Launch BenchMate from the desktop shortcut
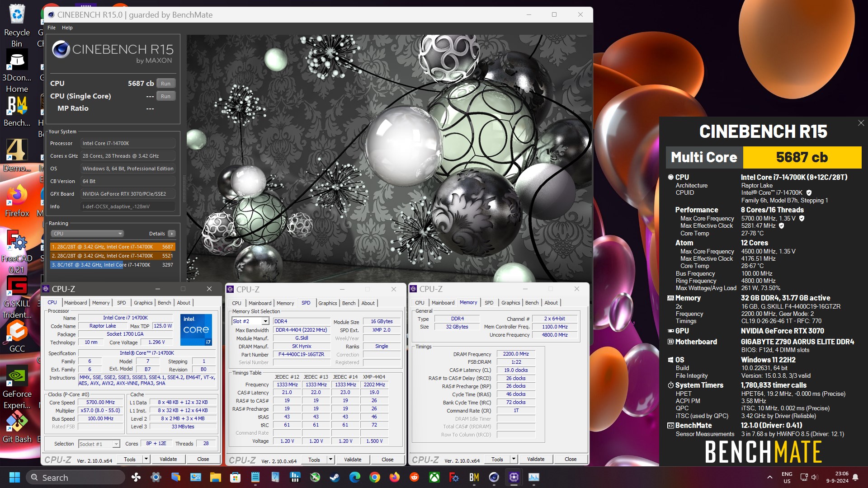 17,111
